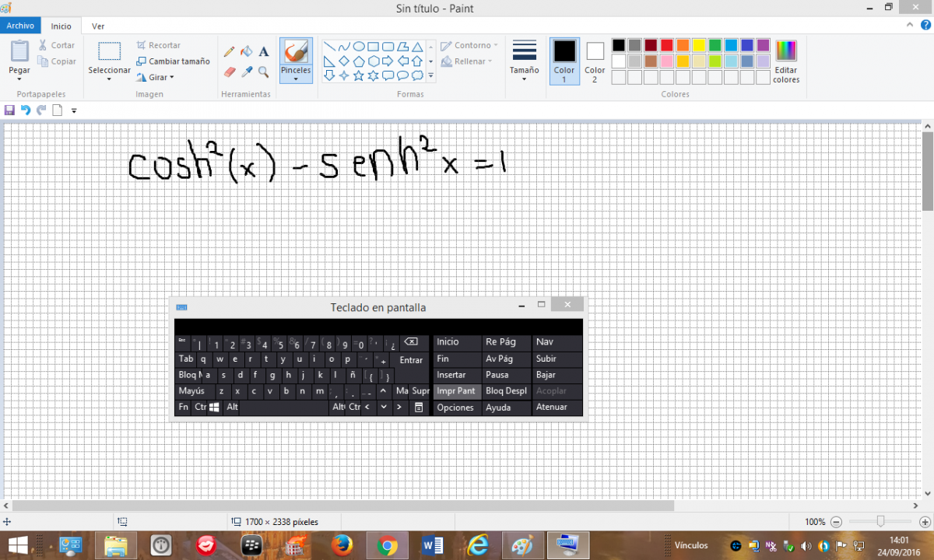Click the Undo arrow in quick access toolbar
This screenshot has height=560, width=934.
coord(26,110)
